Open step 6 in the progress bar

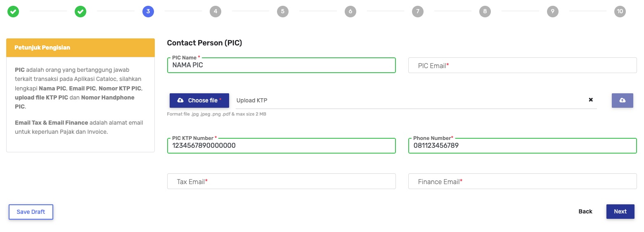click(x=350, y=12)
